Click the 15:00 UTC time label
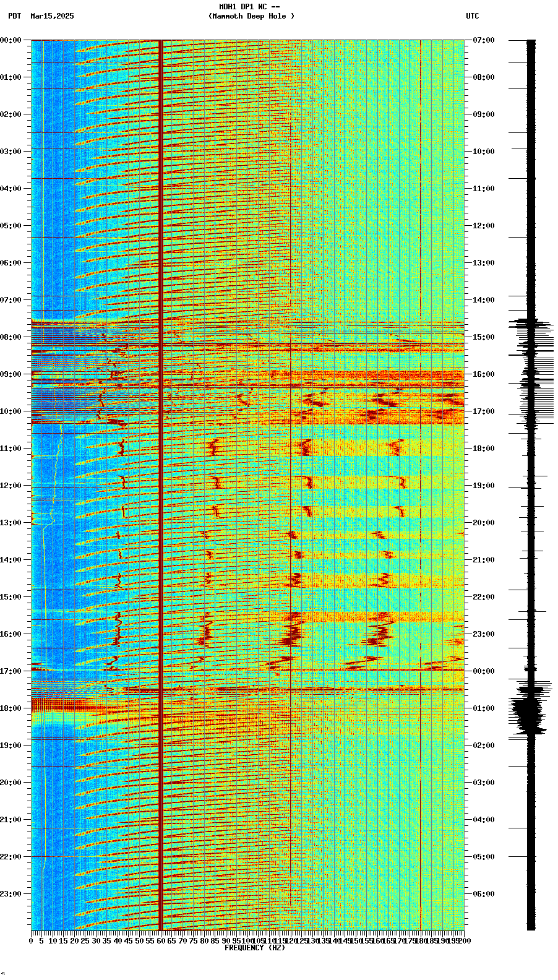The width and height of the screenshot is (558, 980). 484,337
